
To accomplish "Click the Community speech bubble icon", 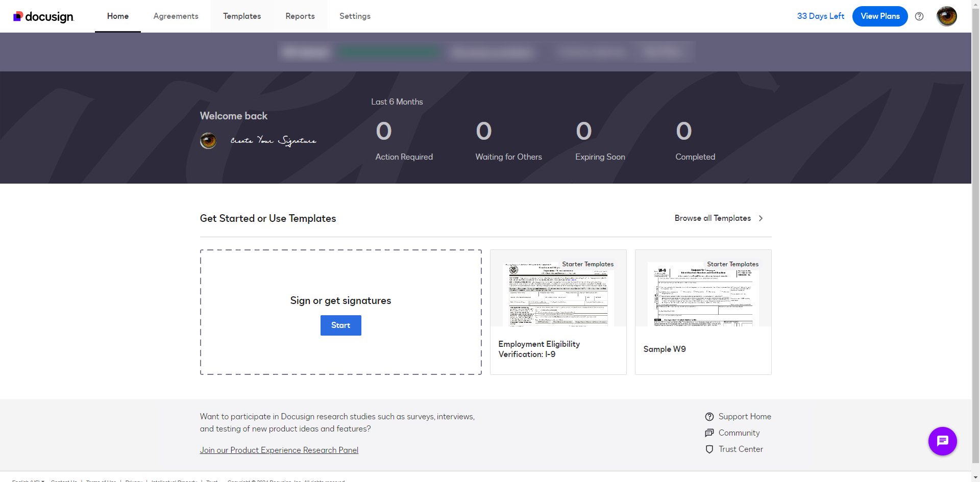I will pyautogui.click(x=709, y=433).
